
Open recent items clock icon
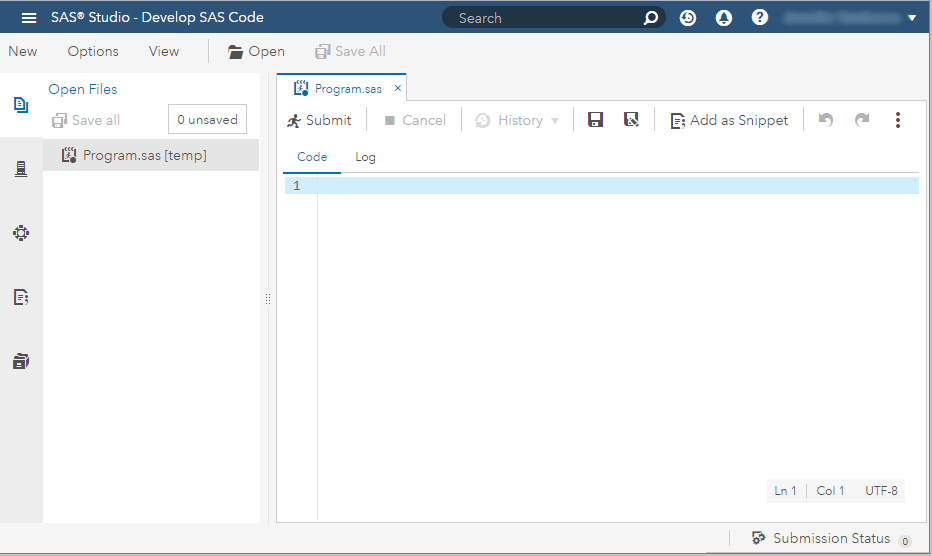688,18
